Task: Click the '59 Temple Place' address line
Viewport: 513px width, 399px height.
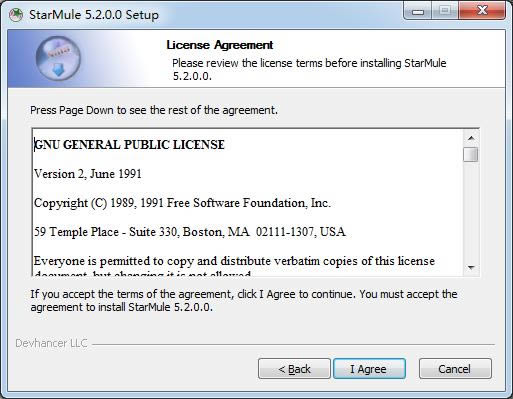Action: tap(190, 232)
